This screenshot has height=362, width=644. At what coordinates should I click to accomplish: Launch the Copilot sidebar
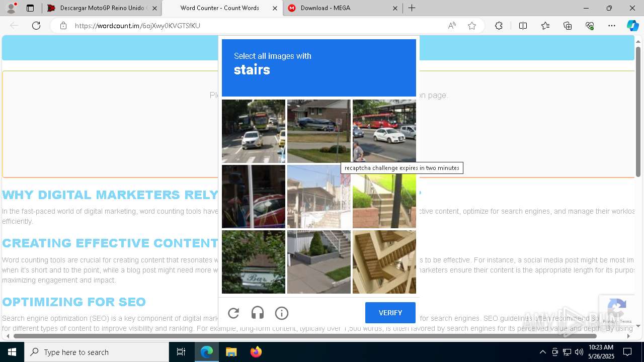point(632,26)
